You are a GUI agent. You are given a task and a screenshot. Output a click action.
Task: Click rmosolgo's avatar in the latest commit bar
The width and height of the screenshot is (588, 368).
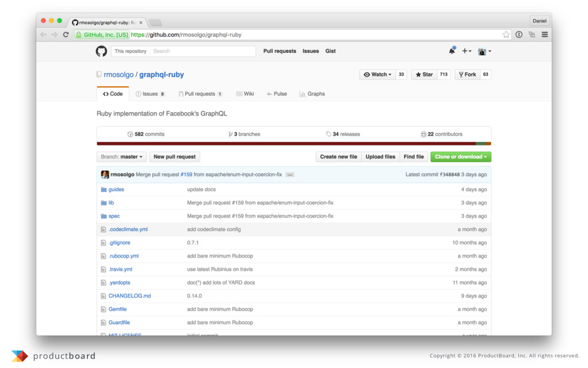coord(105,175)
